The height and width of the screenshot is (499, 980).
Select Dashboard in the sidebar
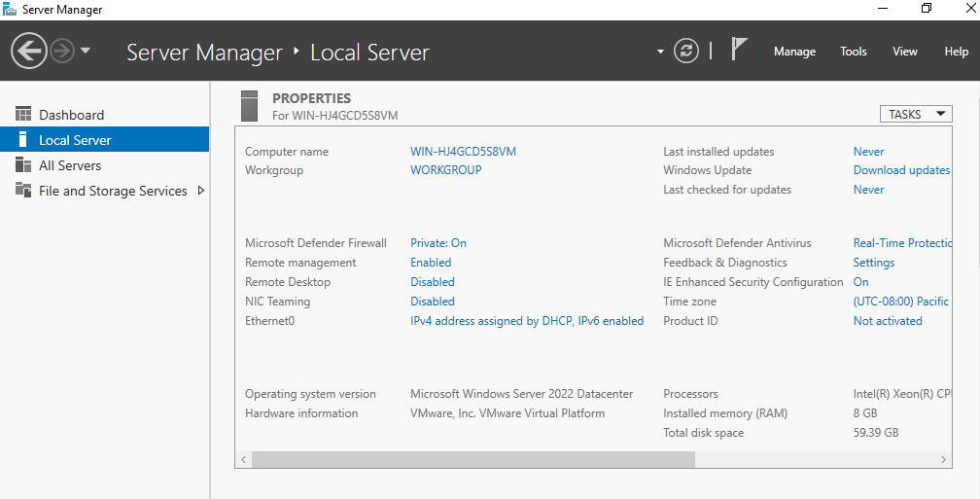coord(104,115)
